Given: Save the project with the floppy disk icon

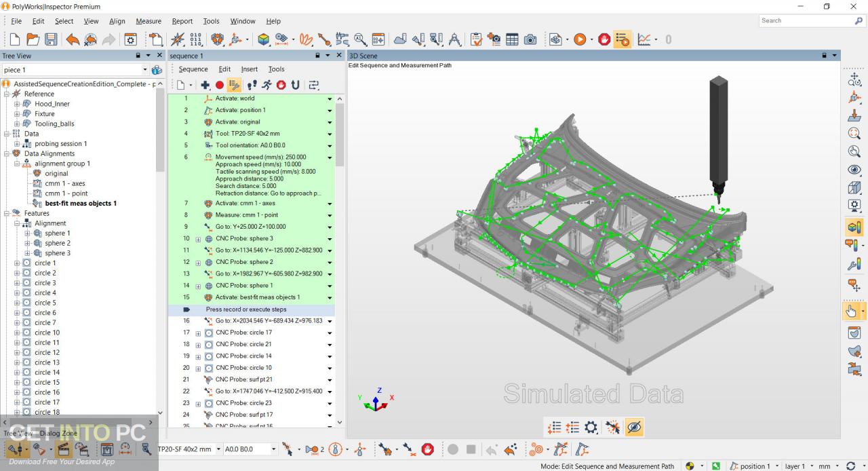Looking at the screenshot, I should [51, 40].
